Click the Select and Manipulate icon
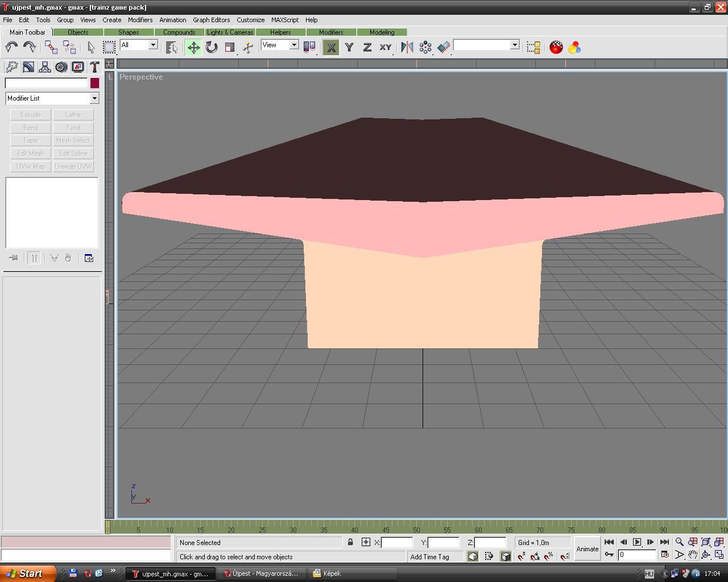This screenshot has height=582, width=728. [x=248, y=48]
